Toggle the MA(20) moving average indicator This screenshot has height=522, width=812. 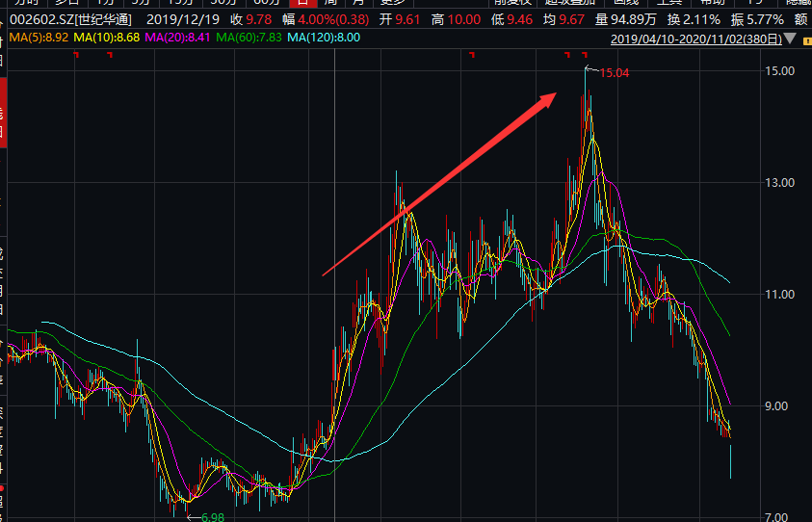(x=176, y=38)
